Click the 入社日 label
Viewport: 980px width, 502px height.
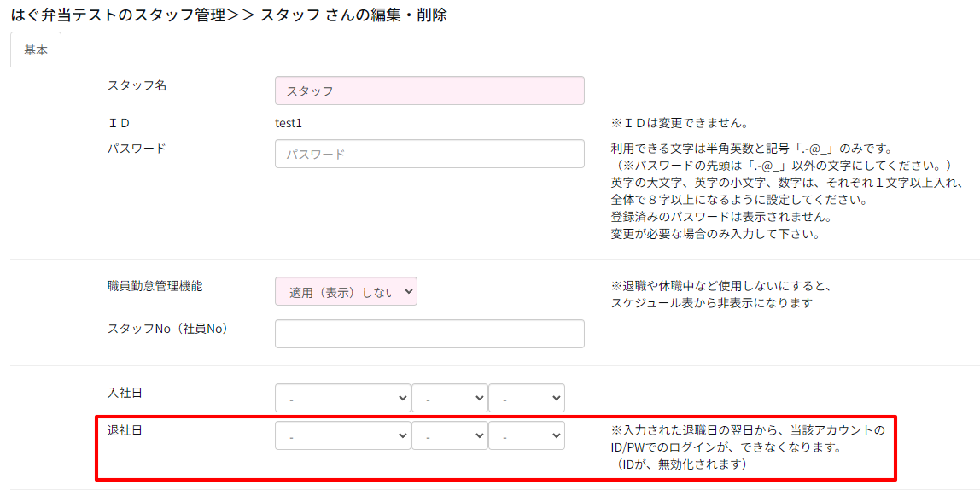tap(125, 392)
